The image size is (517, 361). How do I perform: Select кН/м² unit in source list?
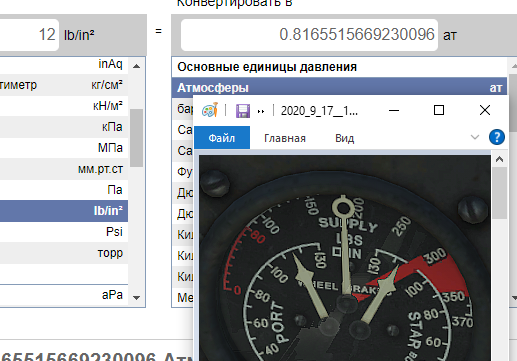point(64,106)
